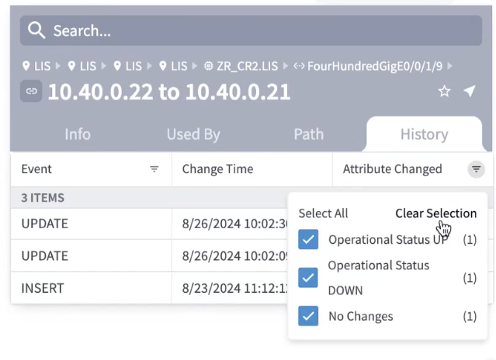Open the Event column filter
The image size is (496, 360).
154,169
